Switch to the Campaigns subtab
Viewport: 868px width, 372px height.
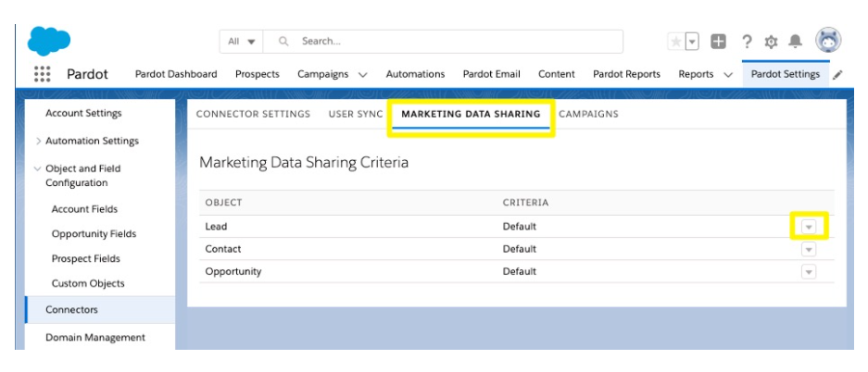click(588, 114)
